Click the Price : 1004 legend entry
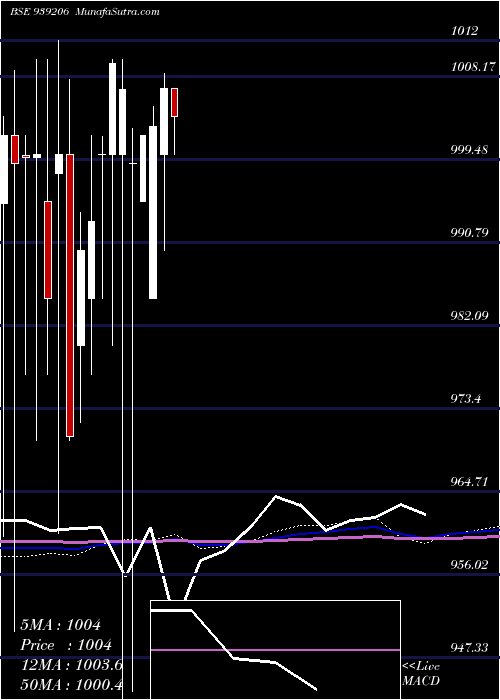 66,646
